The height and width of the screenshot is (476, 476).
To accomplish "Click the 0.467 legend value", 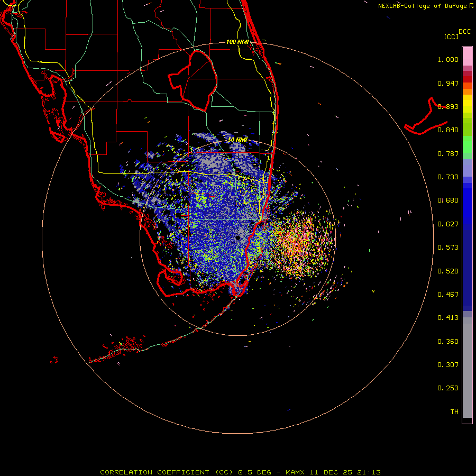I will (448, 295).
